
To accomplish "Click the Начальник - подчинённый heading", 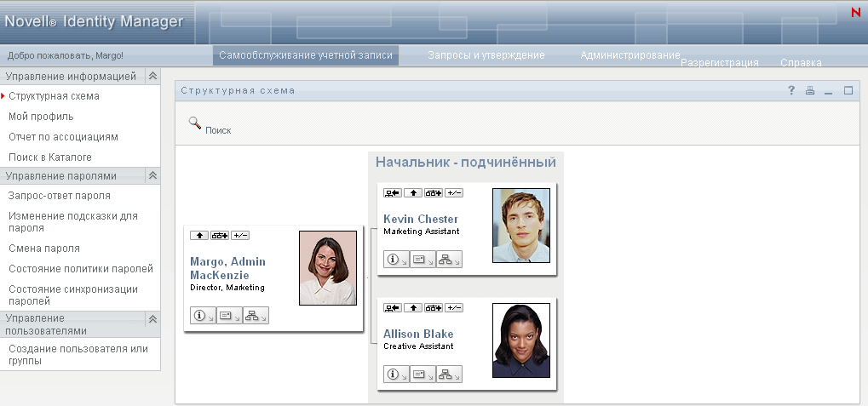I will (x=466, y=162).
